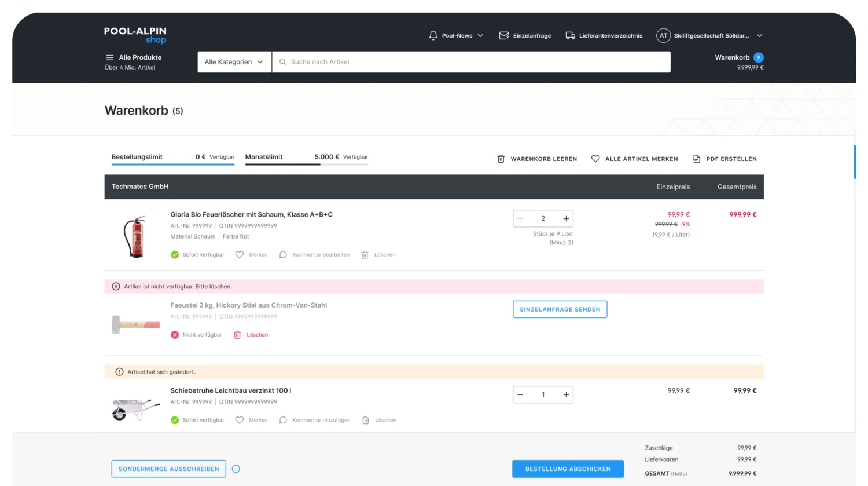Viewport: 868px width, 486px height.
Task: Click the Warenkorb leeren trash icon
Action: click(x=501, y=159)
